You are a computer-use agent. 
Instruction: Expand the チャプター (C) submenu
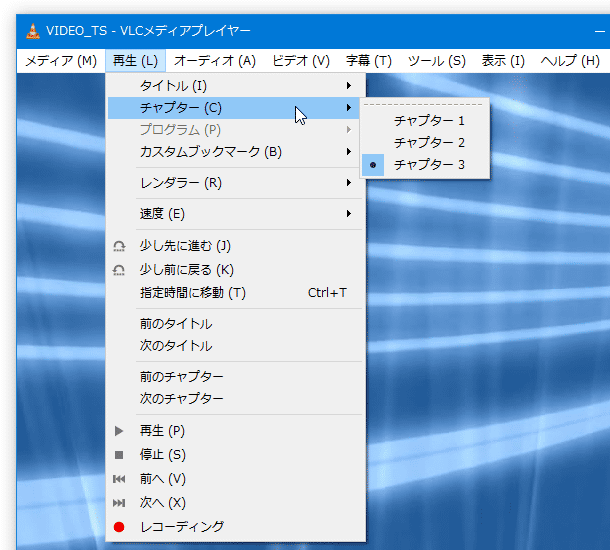[x=233, y=108]
